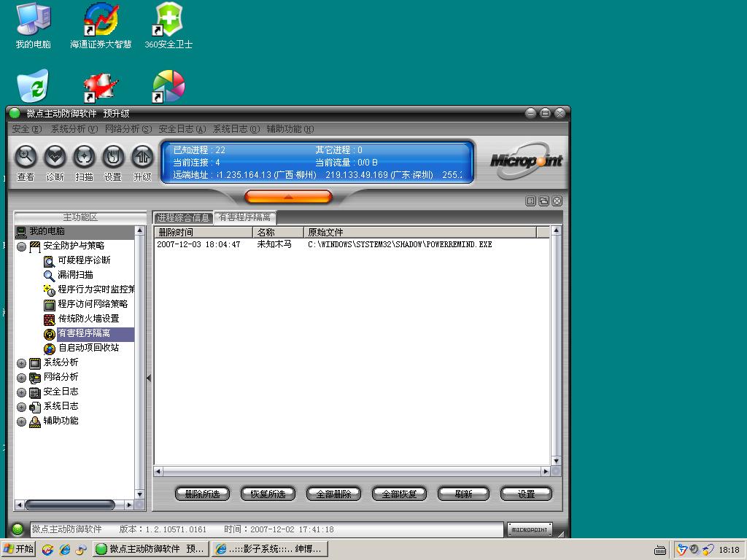Expand the 网络分析 tree node
Viewport: 747px width, 560px height.
(x=21, y=378)
